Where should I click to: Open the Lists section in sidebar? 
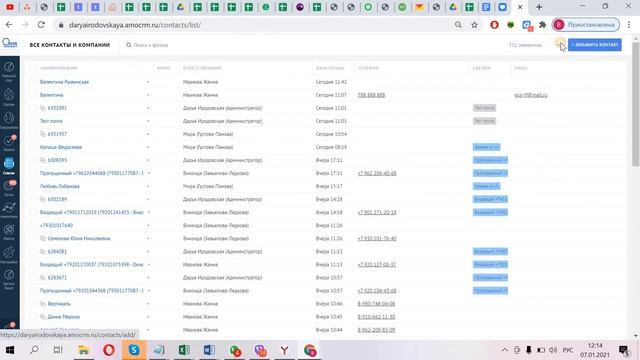(x=9, y=165)
